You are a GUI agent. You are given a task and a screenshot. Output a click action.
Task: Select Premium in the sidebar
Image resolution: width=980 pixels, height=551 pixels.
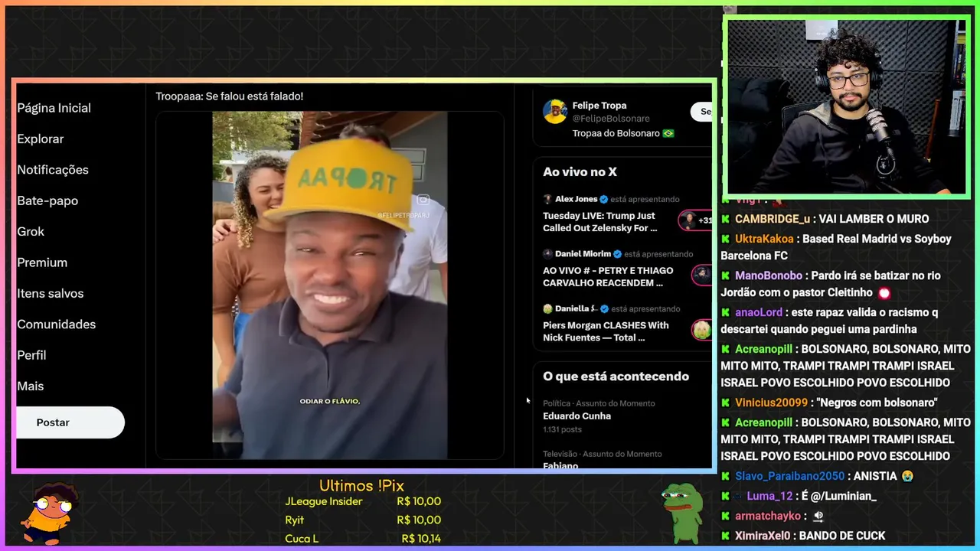click(x=42, y=262)
